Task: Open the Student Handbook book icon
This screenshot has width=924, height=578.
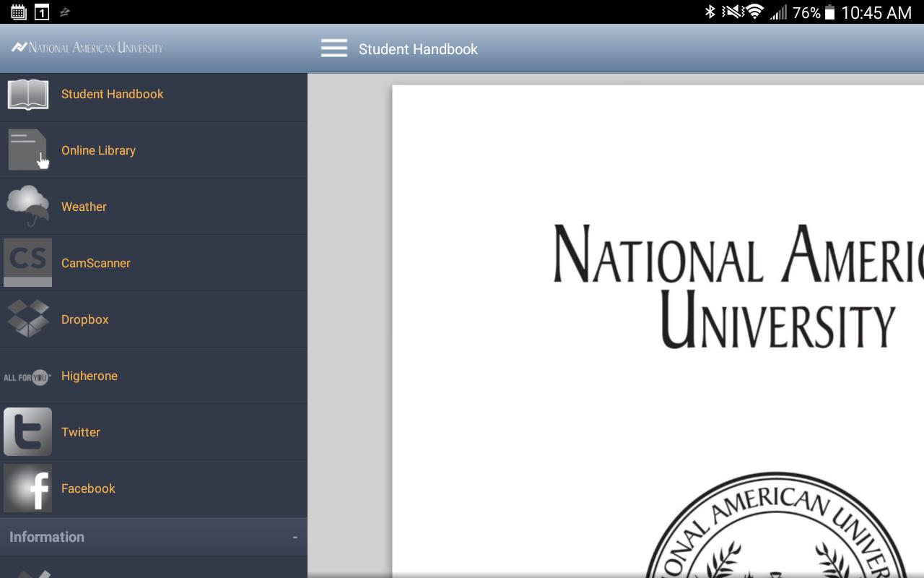Action: (27, 94)
